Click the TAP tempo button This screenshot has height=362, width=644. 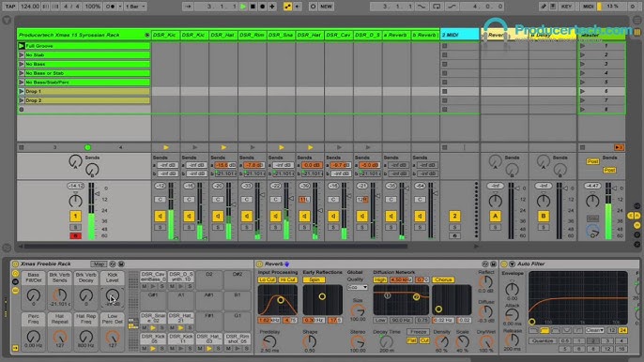(x=9, y=7)
